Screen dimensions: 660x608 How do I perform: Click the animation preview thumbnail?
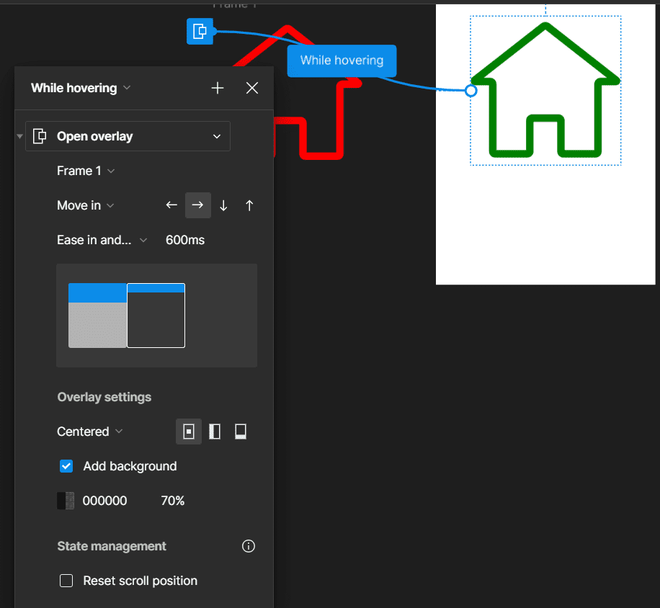[157, 315]
